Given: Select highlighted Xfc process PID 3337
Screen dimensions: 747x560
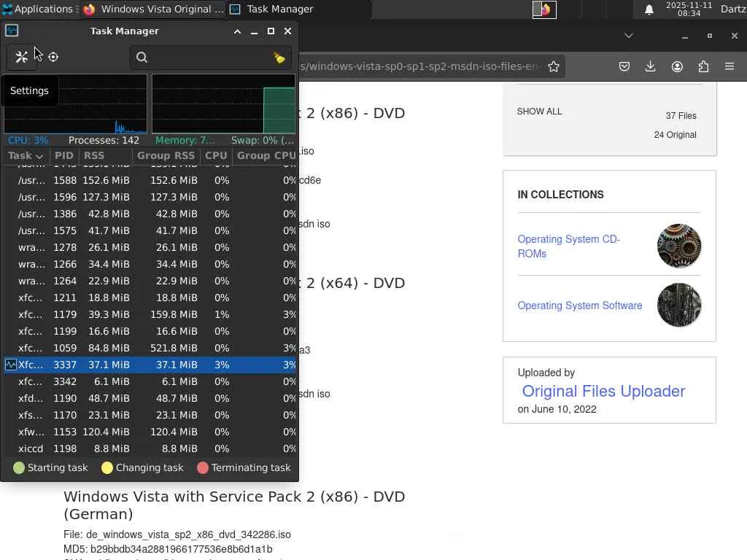Looking at the screenshot, I should point(150,365).
